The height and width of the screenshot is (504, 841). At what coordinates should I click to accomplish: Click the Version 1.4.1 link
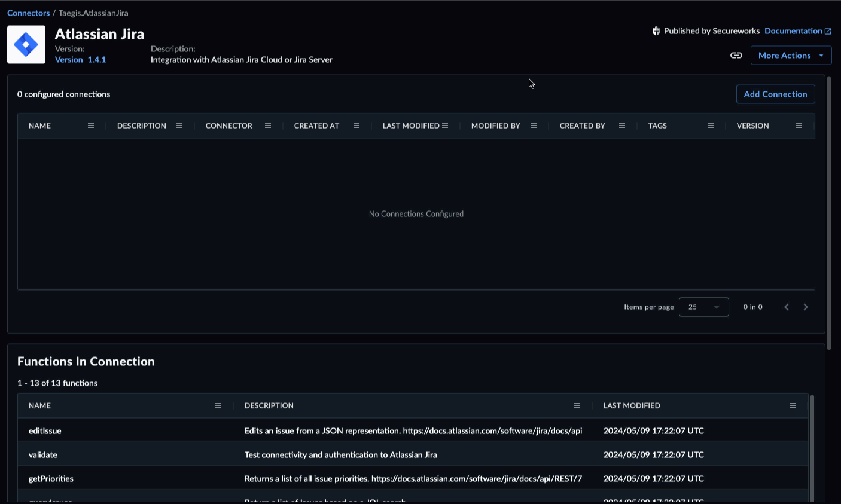coord(80,60)
